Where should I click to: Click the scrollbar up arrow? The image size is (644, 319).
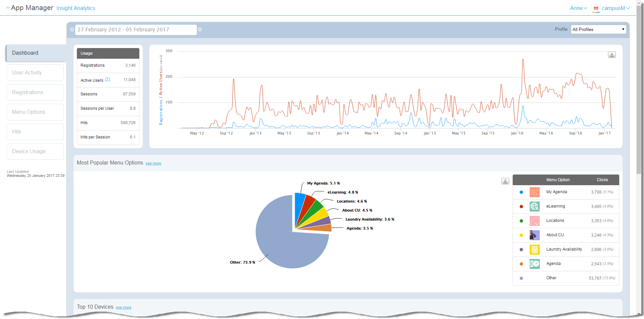(x=639, y=2)
